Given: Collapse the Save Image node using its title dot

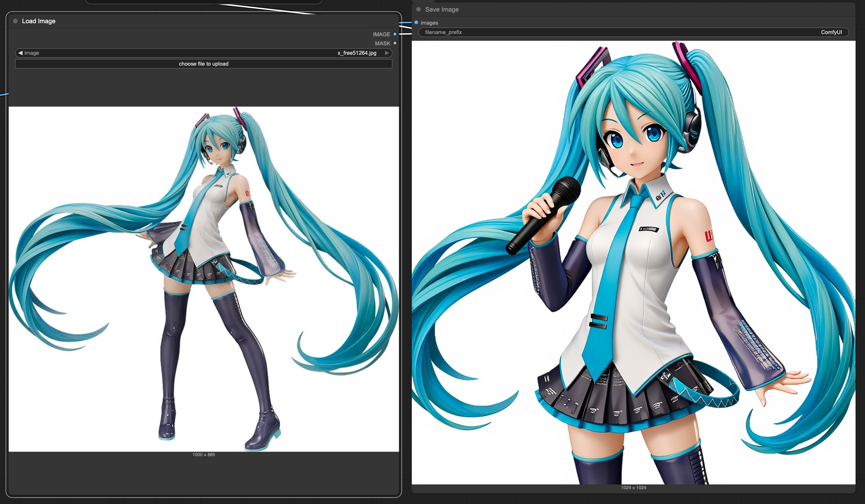Looking at the screenshot, I should point(418,9).
